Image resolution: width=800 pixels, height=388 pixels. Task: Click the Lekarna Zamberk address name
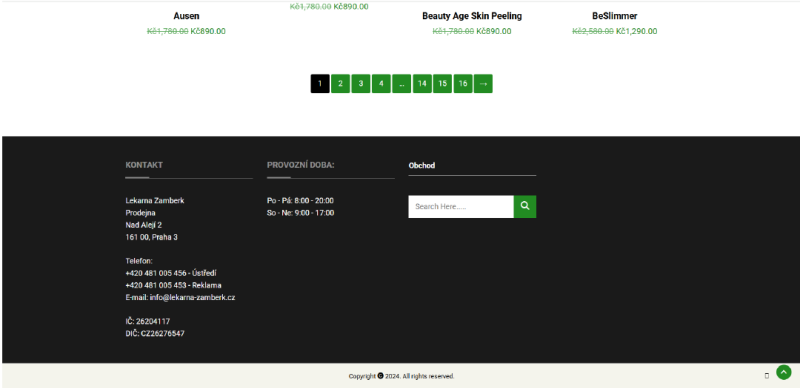point(155,200)
